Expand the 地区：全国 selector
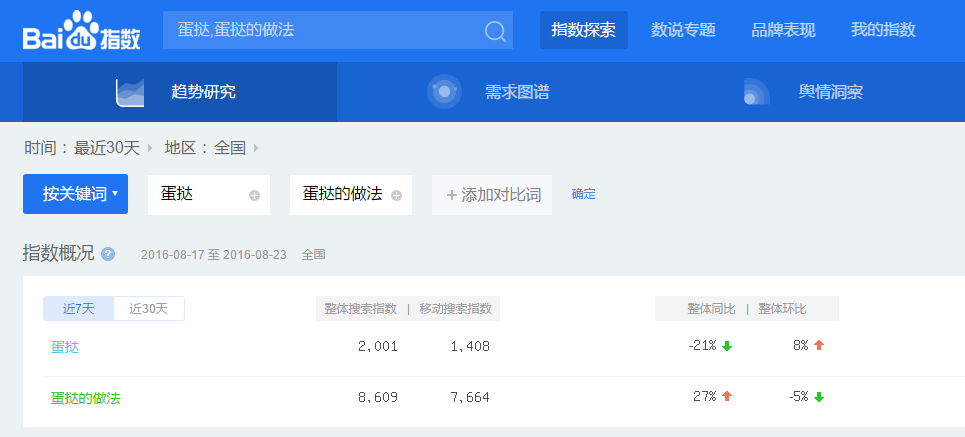The image size is (965, 437). click(211, 148)
